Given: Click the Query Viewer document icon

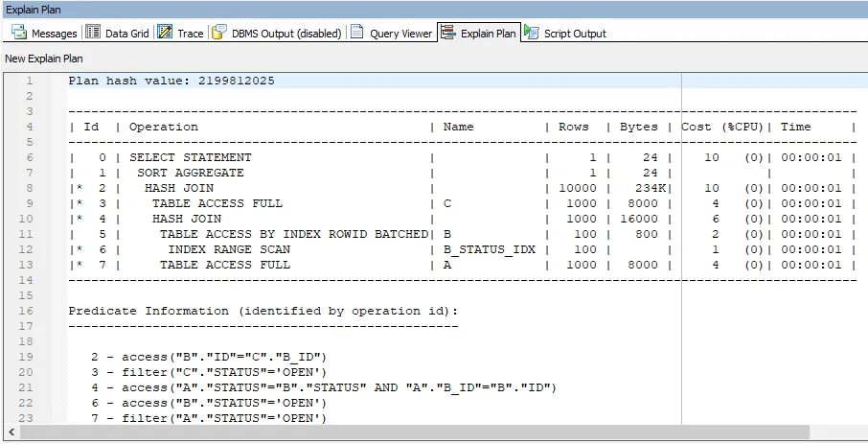Looking at the screenshot, I should pos(356,33).
